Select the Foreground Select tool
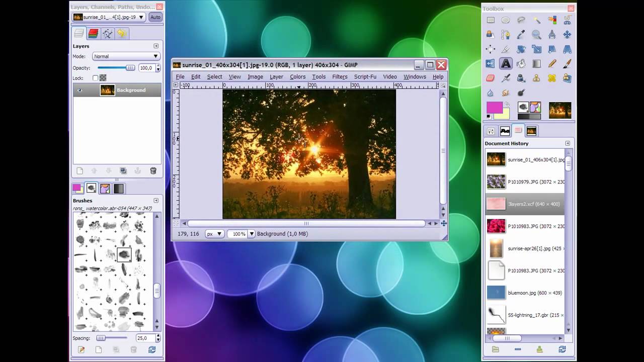644x362 pixels. point(491,35)
